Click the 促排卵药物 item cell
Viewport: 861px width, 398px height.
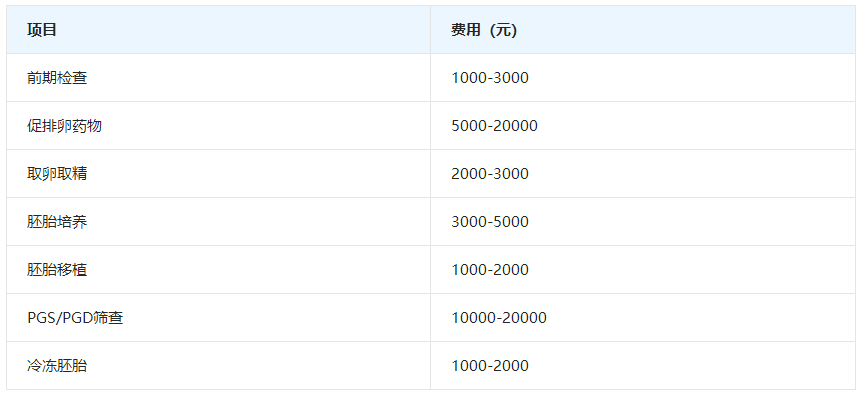click(64, 126)
